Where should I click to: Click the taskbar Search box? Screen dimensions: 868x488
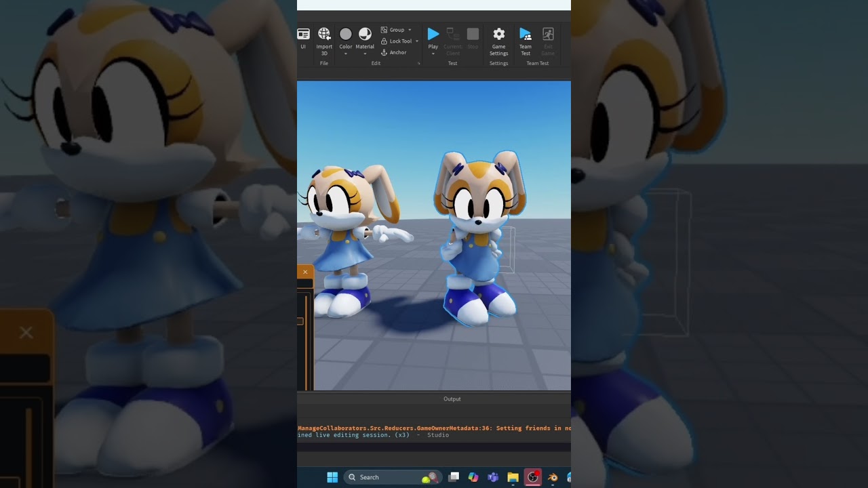click(393, 477)
